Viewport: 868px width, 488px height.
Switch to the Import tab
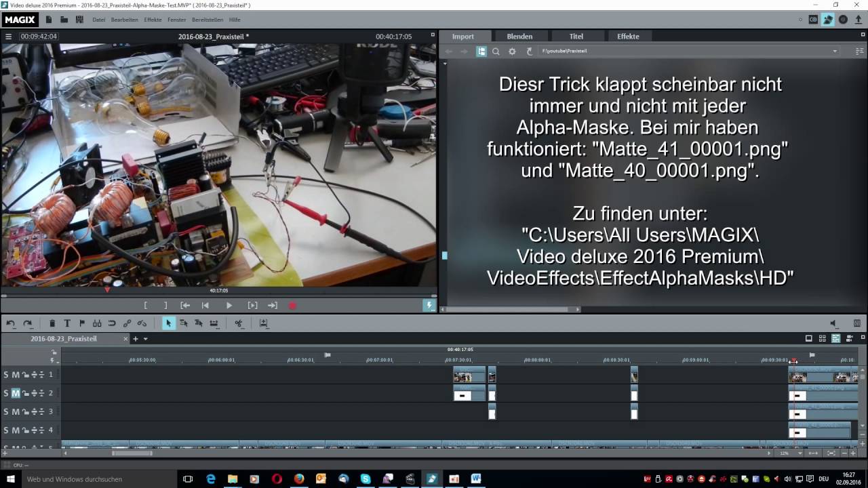pyautogui.click(x=463, y=36)
